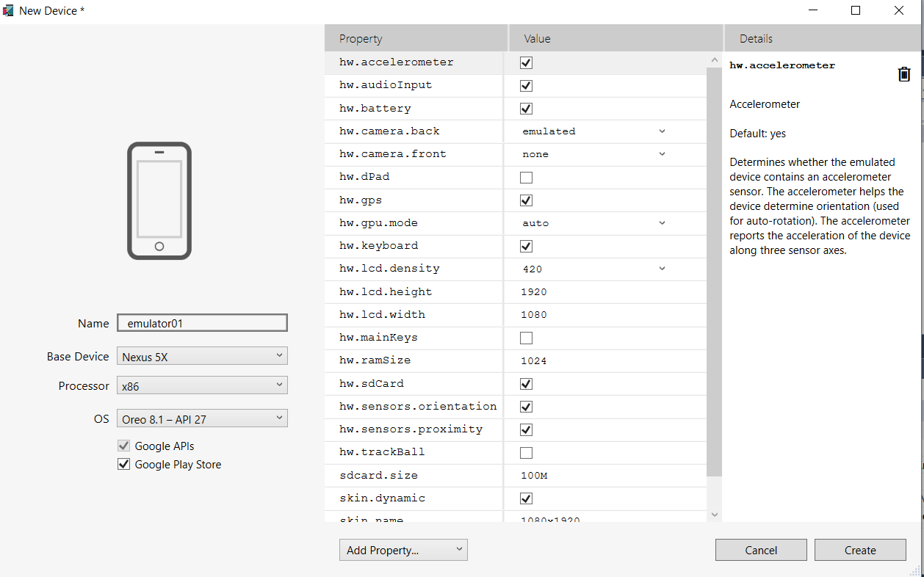Click the New Device app icon in titlebar

pos(8,10)
